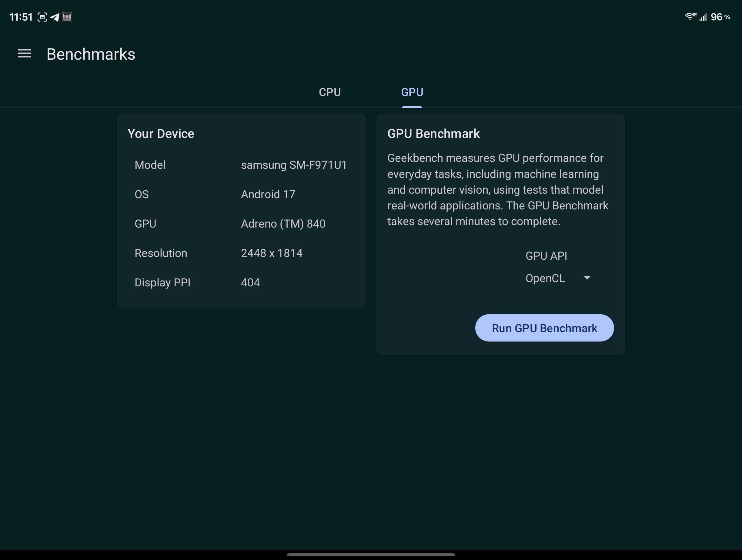Select the GPU tab
This screenshot has height=560, width=742.
412,92
